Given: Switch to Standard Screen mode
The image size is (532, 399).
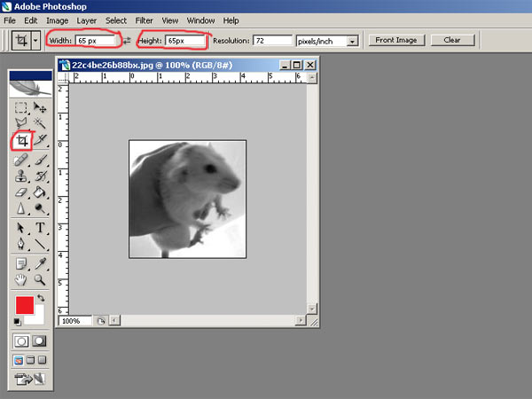Looking at the screenshot, I should tap(19, 360).
